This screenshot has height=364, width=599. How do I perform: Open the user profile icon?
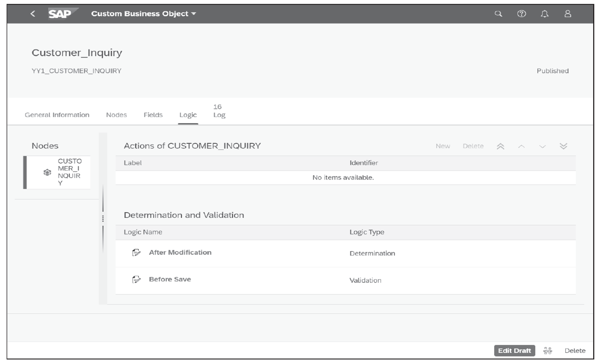click(568, 14)
